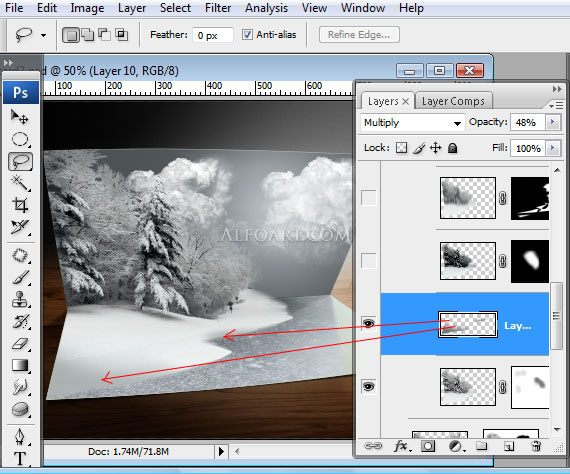The width and height of the screenshot is (570, 474).
Task: Open the Multiply blend mode dropdown
Action: pyautogui.click(x=413, y=123)
